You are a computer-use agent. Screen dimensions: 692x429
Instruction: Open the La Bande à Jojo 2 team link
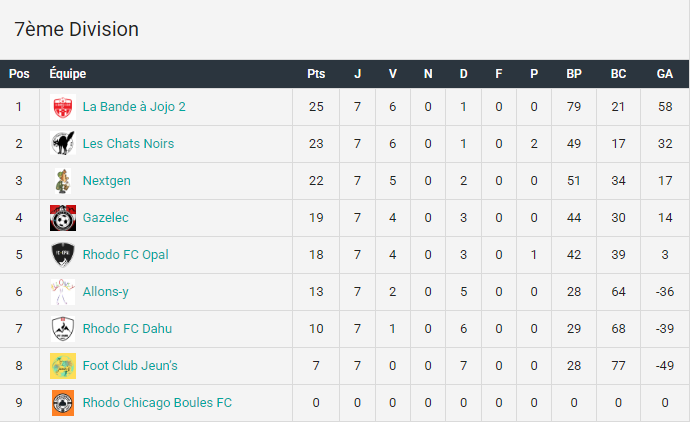(134, 107)
